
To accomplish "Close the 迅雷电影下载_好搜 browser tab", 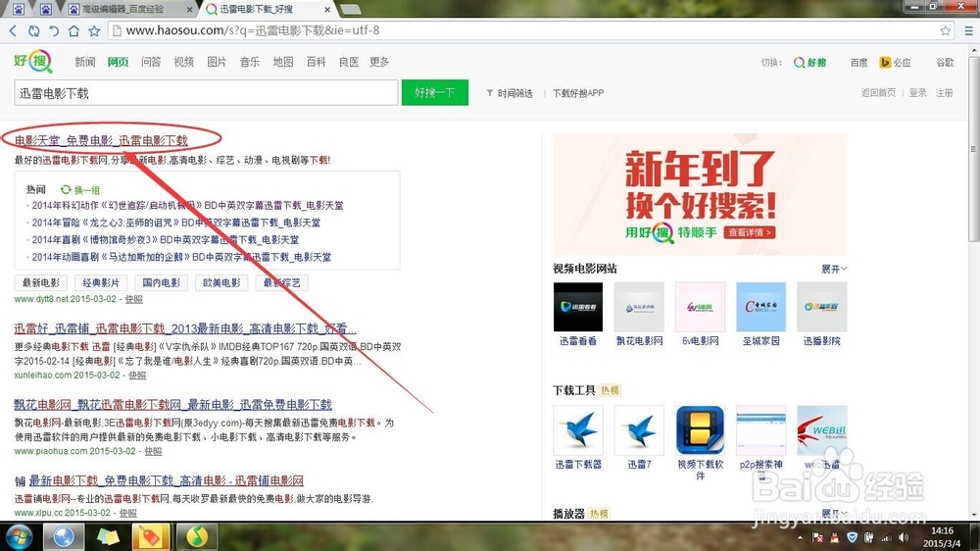I will (x=327, y=10).
